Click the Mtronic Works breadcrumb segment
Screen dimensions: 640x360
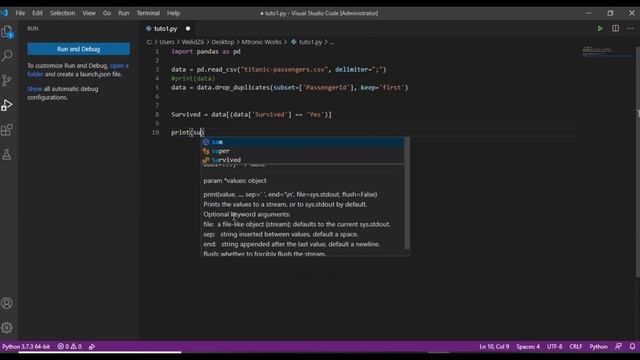point(261,42)
